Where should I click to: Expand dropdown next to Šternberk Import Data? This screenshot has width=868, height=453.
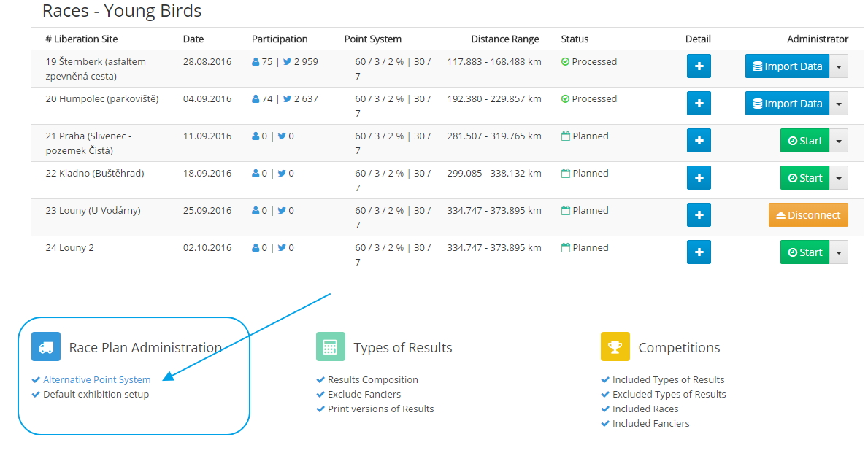coord(839,66)
